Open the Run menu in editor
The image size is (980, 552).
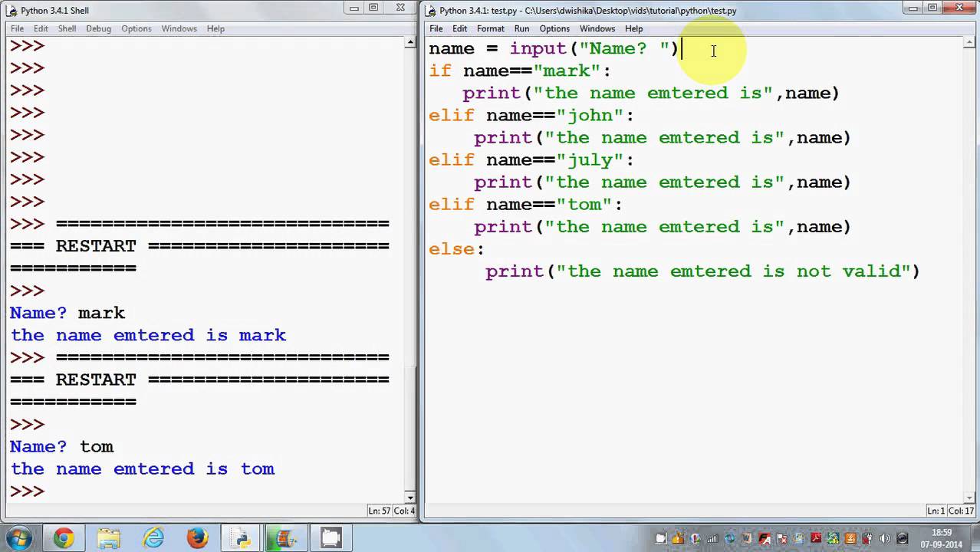tap(521, 28)
